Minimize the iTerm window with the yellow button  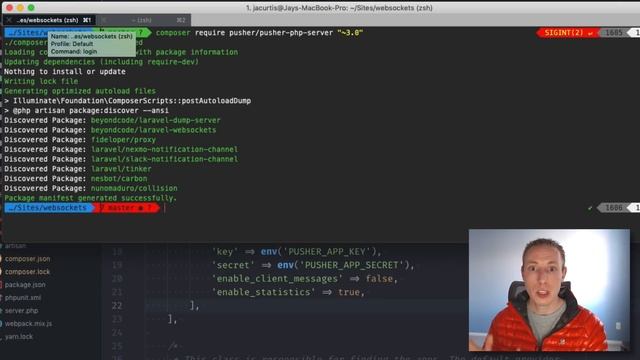click(x=20, y=7)
